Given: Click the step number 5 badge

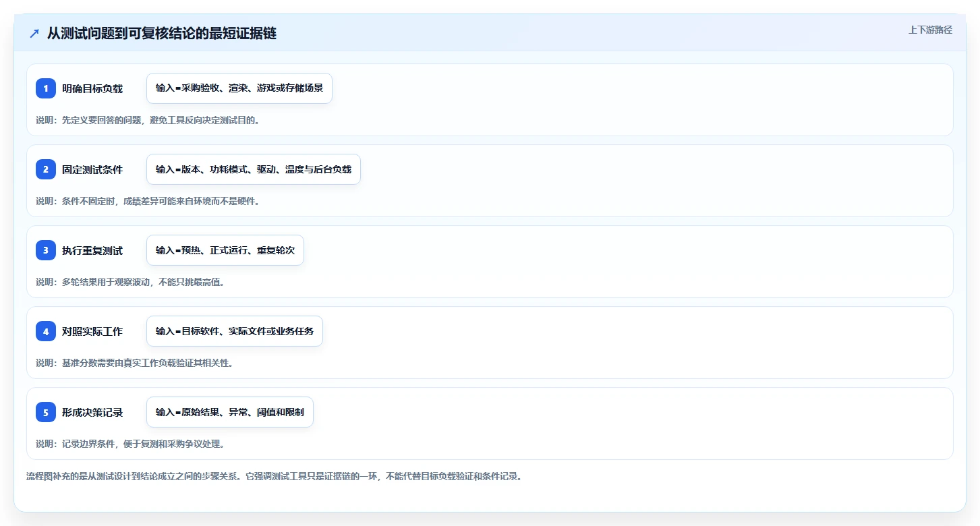Looking at the screenshot, I should tap(46, 412).
